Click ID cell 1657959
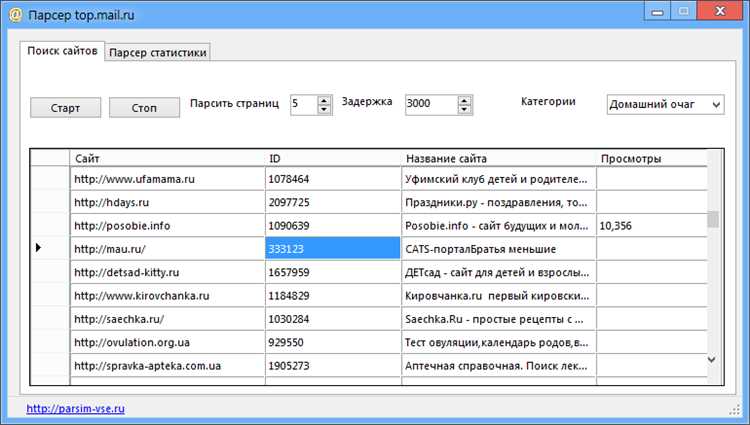Viewport: 750px width, 425px height. (x=333, y=272)
